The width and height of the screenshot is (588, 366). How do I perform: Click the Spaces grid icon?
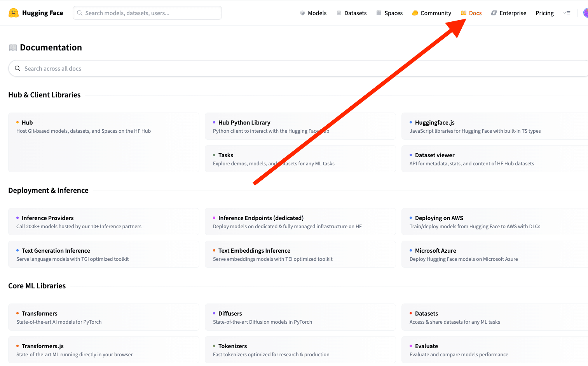pos(379,13)
